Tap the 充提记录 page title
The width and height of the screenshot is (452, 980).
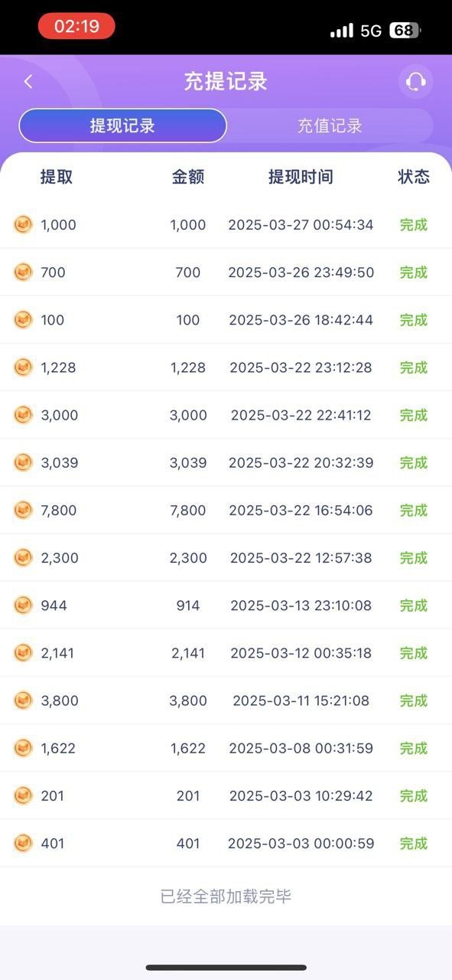226,81
